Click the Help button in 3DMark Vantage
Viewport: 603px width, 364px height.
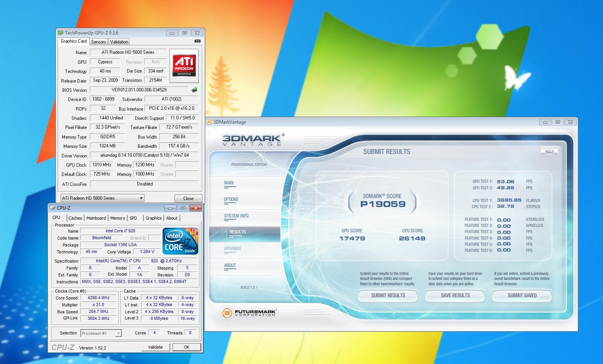click(x=550, y=151)
